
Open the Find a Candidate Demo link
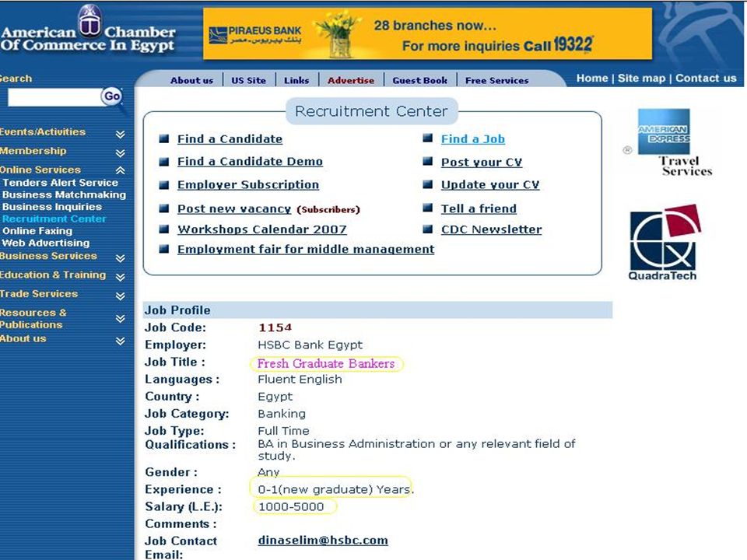coord(250,162)
